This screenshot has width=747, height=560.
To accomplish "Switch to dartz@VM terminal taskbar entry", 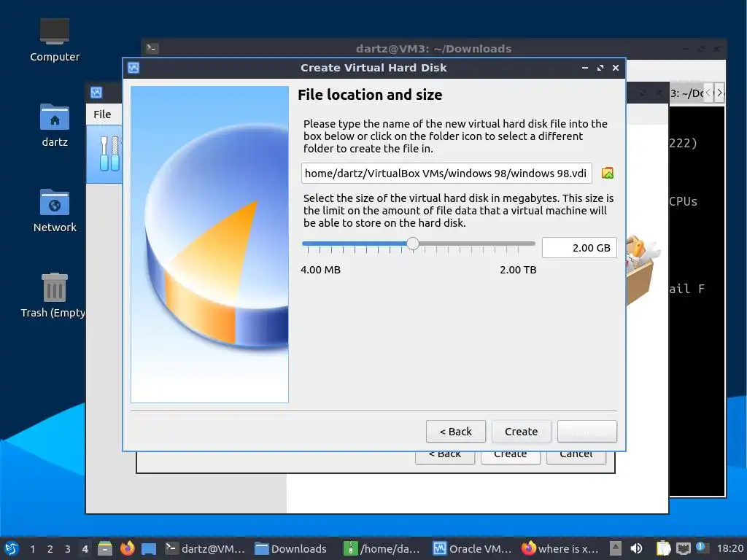I will (205, 548).
